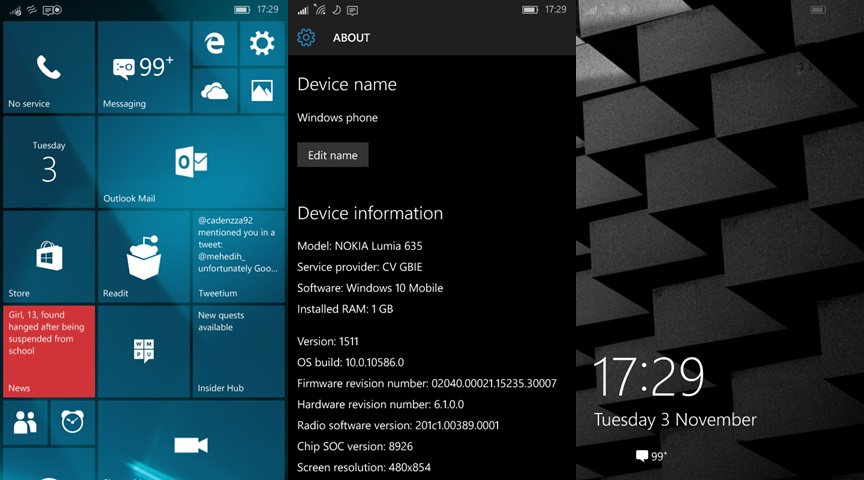Tap the Device information heading
Screen dimensions: 864x480
(370, 213)
